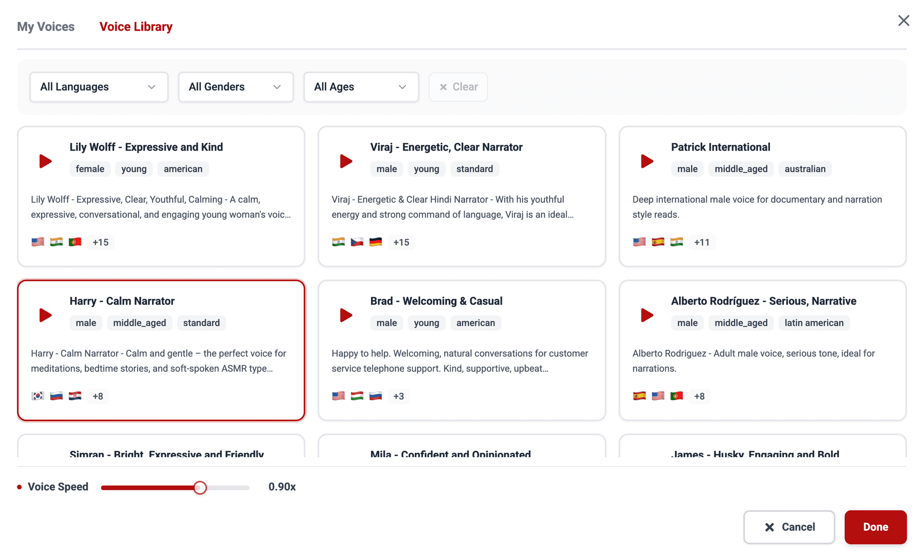The image size is (924, 560).
Task: Play Patrick International voice preview
Action: pyautogui.click(x=647, y=161)
